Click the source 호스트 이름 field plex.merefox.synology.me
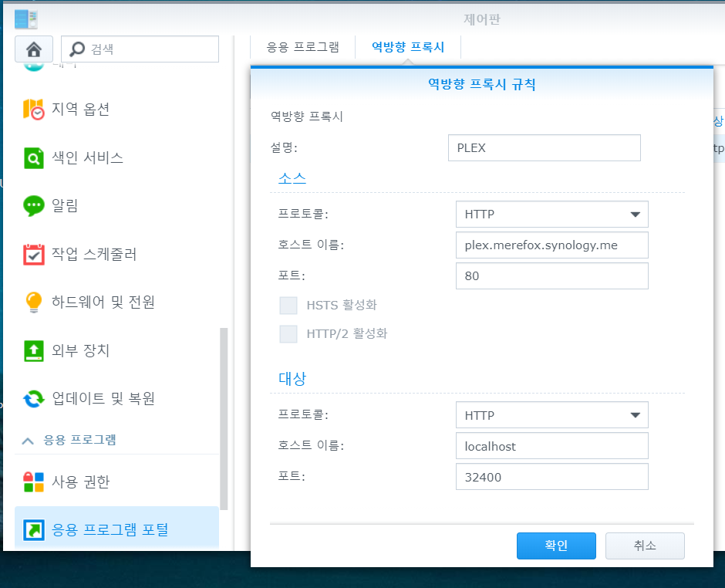The height and width of the screenshot is (588, 725). [x=552, y=245]
